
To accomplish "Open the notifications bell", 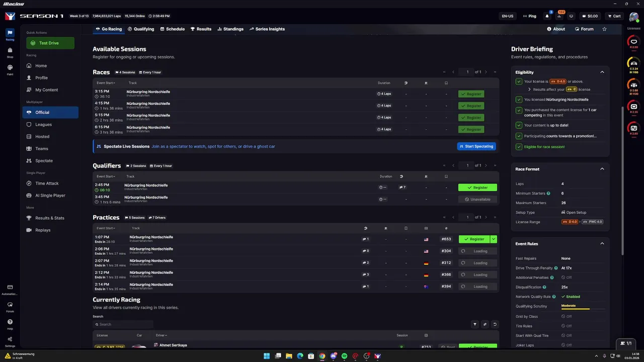I will (547, 16).
